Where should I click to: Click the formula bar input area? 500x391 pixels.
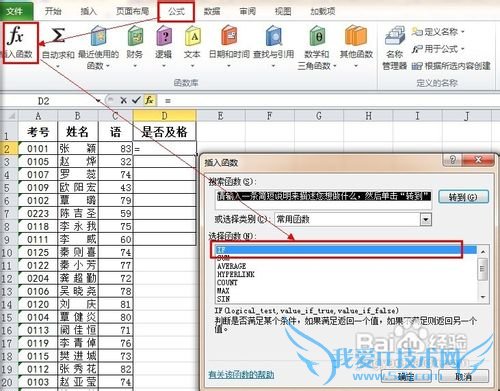pos(330,100)
